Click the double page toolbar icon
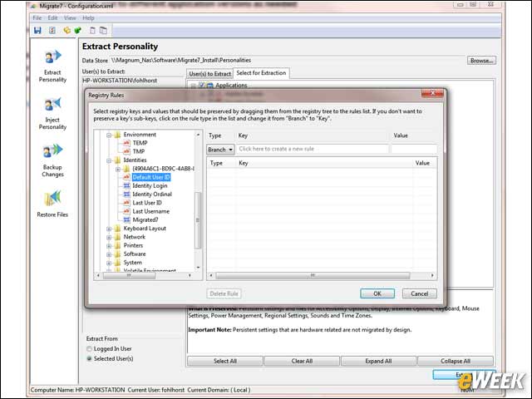 tap(103, 30)
